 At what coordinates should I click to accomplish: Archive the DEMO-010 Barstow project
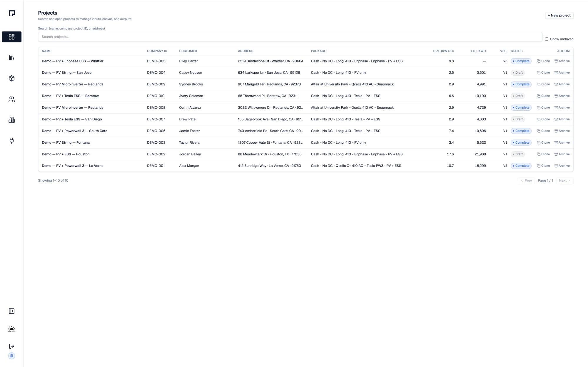tap(562, 96)
